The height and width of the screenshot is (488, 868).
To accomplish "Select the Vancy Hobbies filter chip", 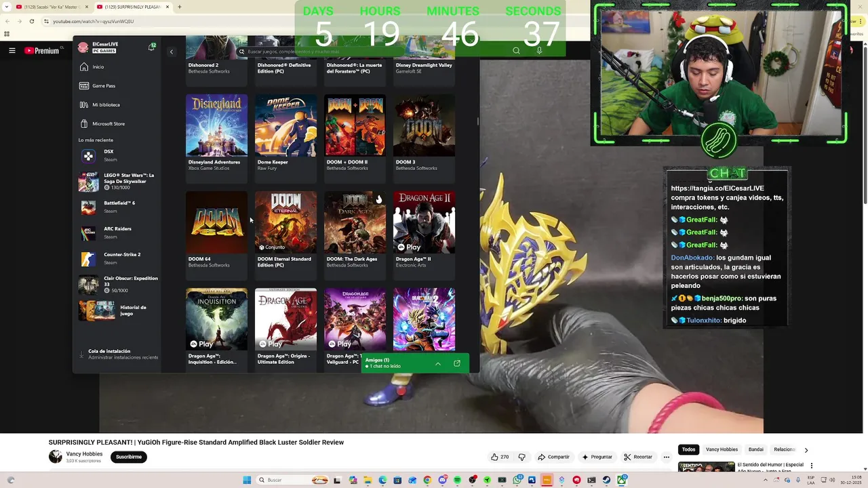I will (x=722, y=449).
